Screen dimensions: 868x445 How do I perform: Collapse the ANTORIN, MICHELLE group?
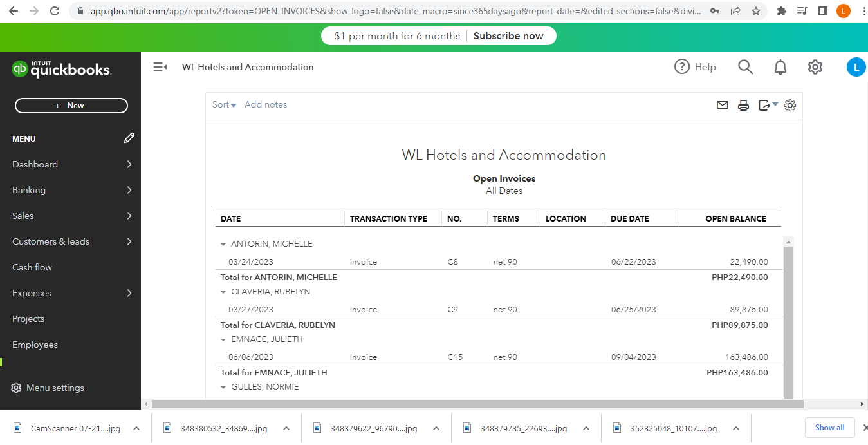point(223,245)
